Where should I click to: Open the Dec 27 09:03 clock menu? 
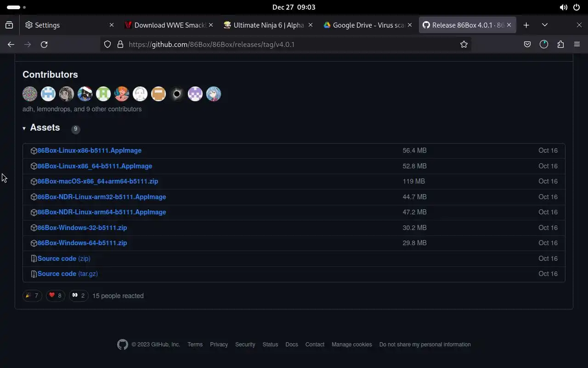[294, 7]
